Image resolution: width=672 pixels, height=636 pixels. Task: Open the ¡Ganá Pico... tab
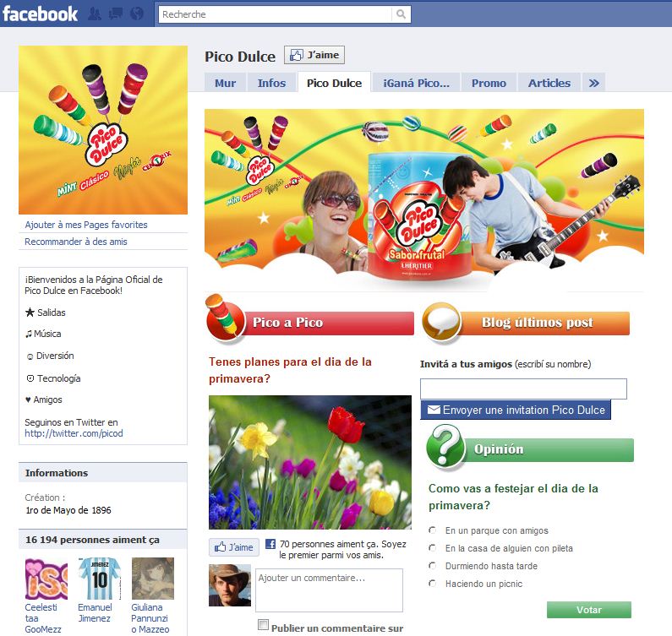click(416, 83)
